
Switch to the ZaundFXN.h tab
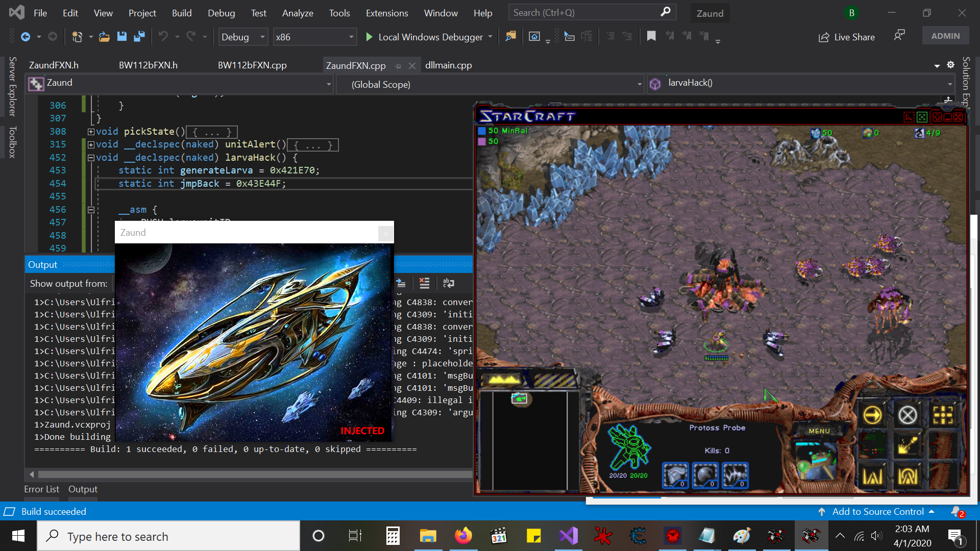(x=54, y=65)
